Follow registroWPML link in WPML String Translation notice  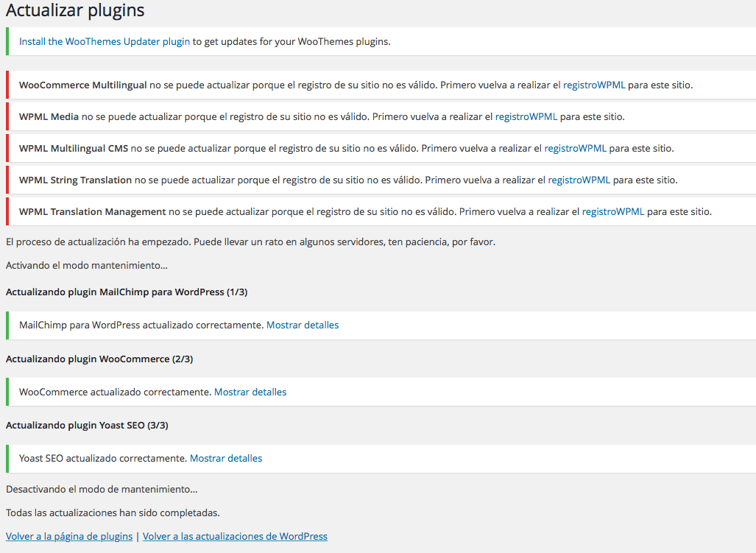click(x=579, y=180)
